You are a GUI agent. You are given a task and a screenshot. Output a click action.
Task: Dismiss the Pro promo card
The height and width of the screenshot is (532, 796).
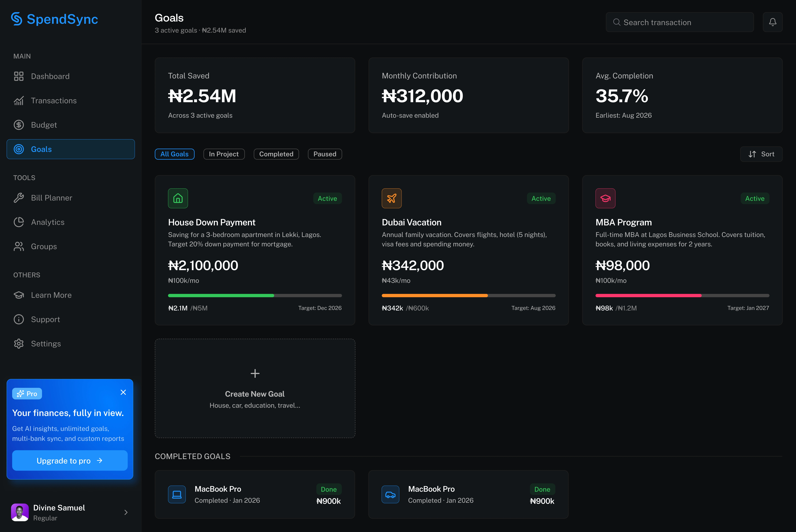tap(123, 392)
